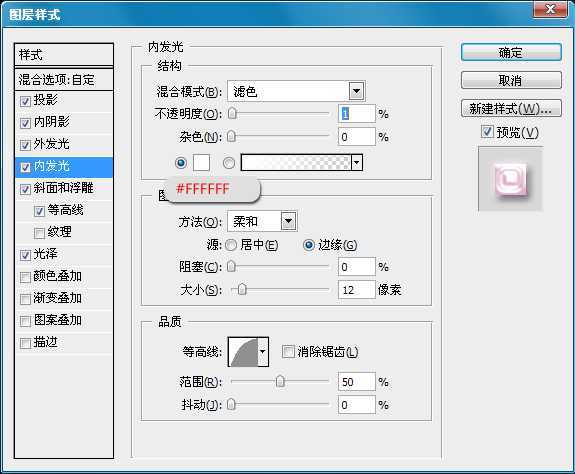Click the 确定 OK button
This screenshot has height=474, width=575.
point(511,52)
